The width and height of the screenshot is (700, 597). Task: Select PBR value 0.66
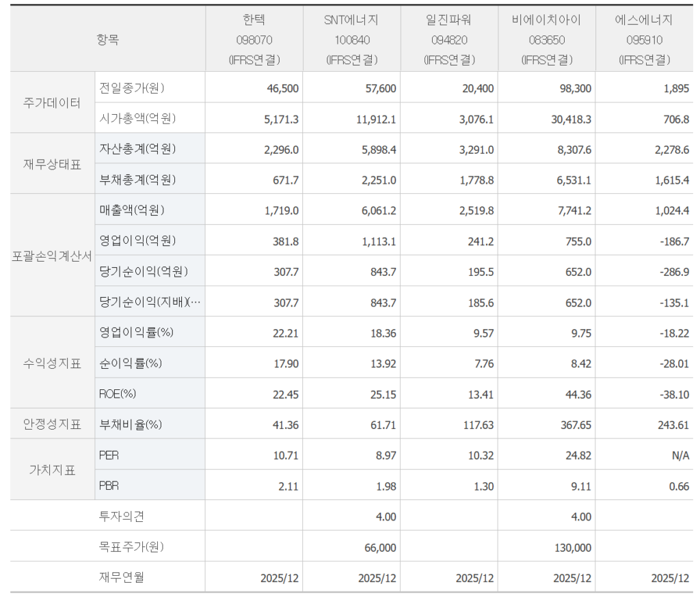pyautogui.click(x=679, y=486)
